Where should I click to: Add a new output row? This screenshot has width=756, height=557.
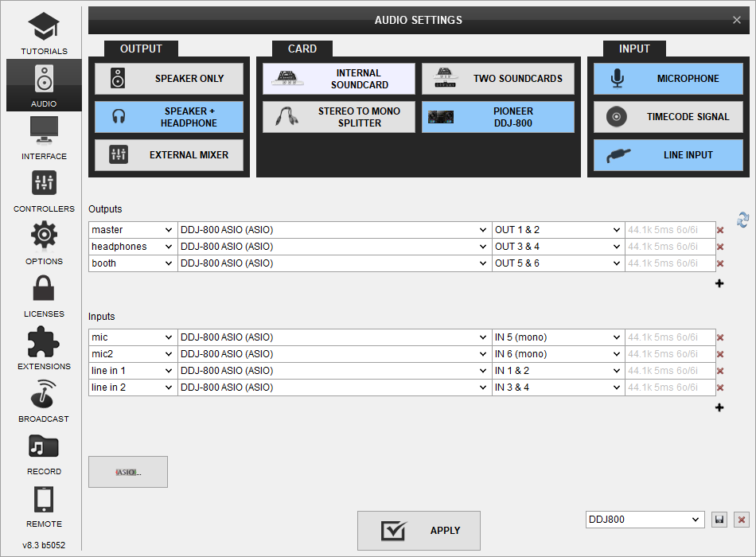click(719, 283)
